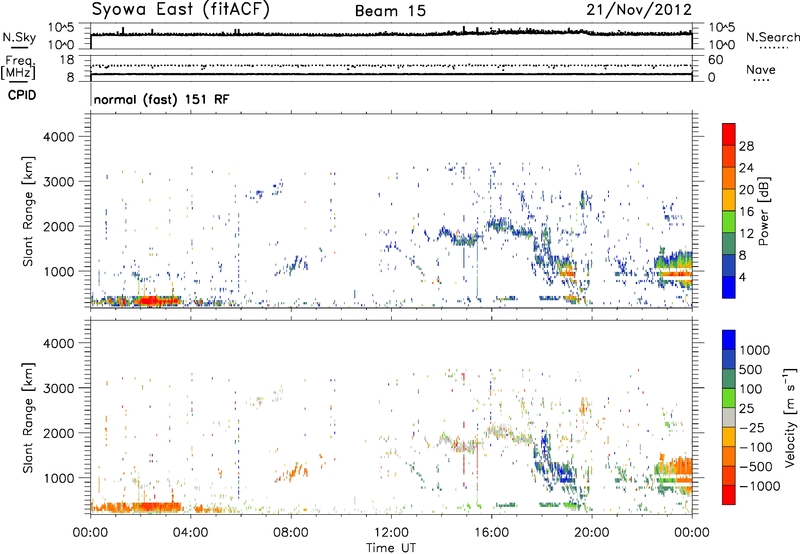Click the '60' Nave axis value
The height and width of the screenshot is (554, 800).
pos(715,60)
